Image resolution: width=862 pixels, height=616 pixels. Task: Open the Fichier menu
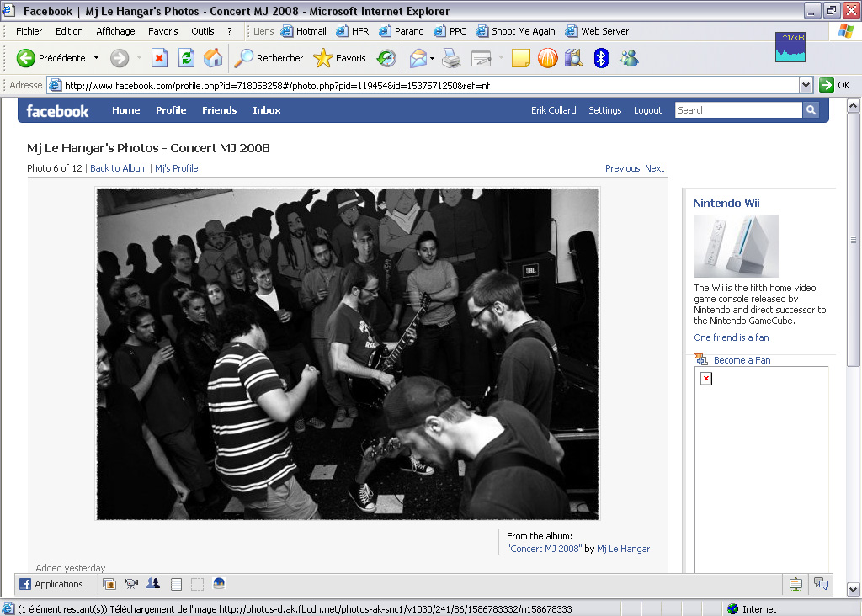(x=29, y=31)
